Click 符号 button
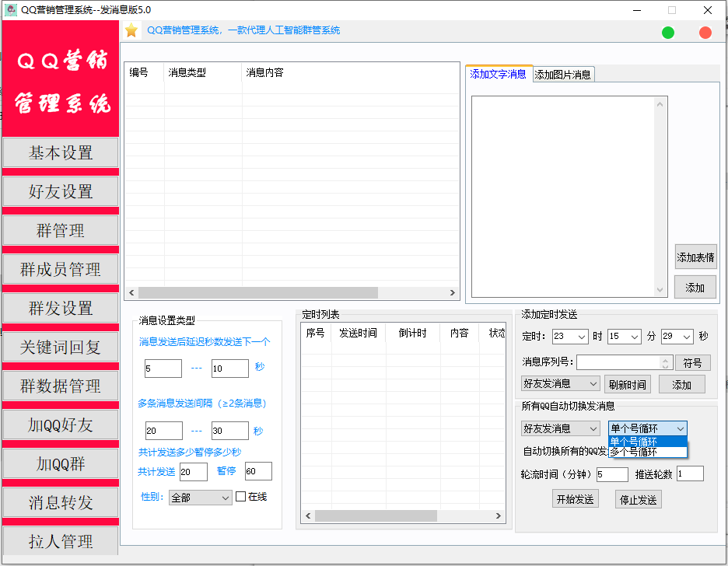Screen dimensions: 728x566 click(692, 363)
